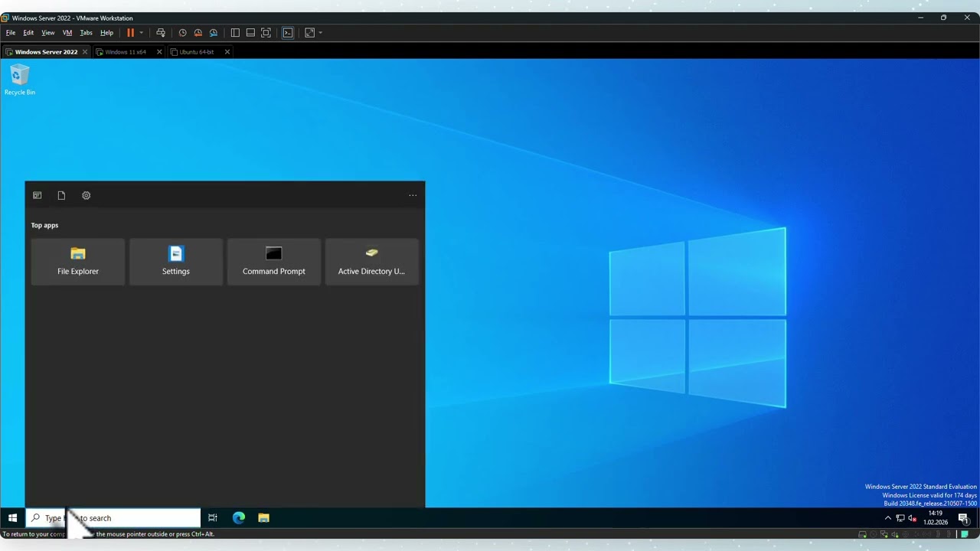This screenshot has width=980, height=551.
Task: Open File Explorer from taskbar
Action: (x=263, y=518)
